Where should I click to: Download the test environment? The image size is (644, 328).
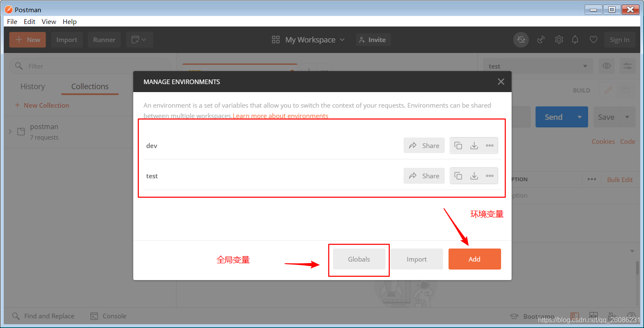pos(474,176)
